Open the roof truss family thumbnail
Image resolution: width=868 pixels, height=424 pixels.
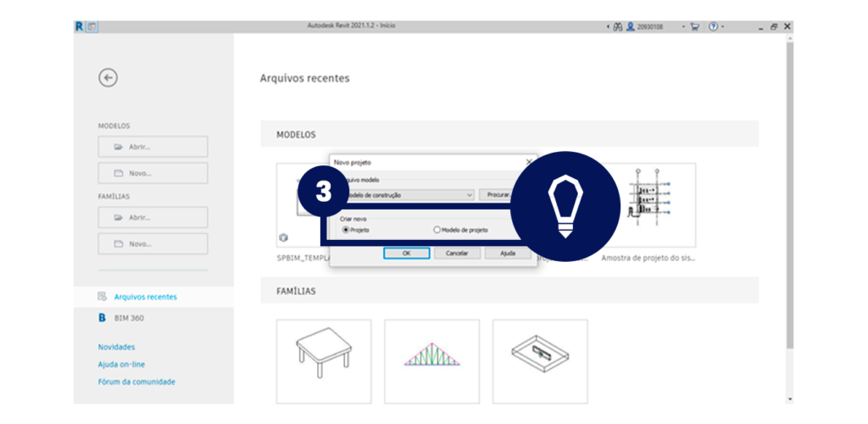tap(431, 361)
